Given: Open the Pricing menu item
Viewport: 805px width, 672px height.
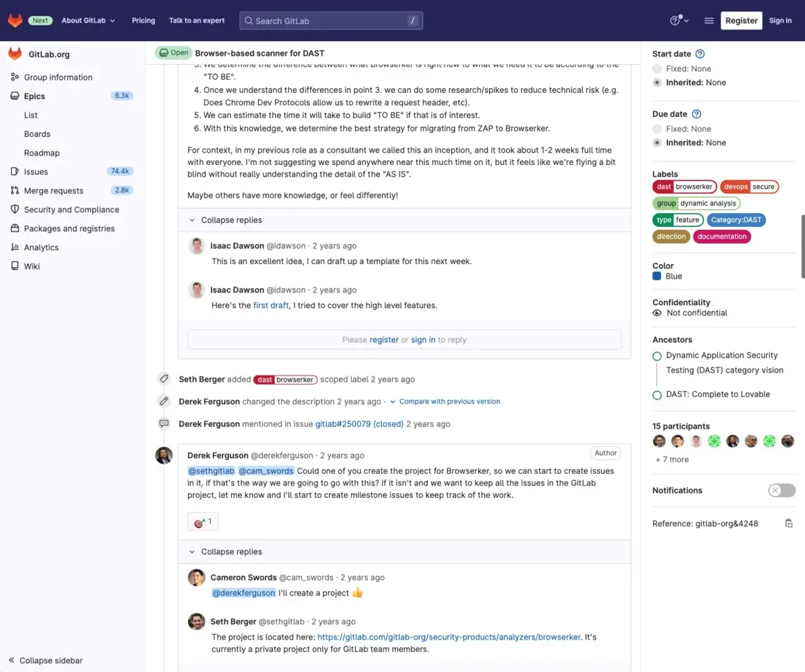Looking at the screenshot, I should coord(143,21).
